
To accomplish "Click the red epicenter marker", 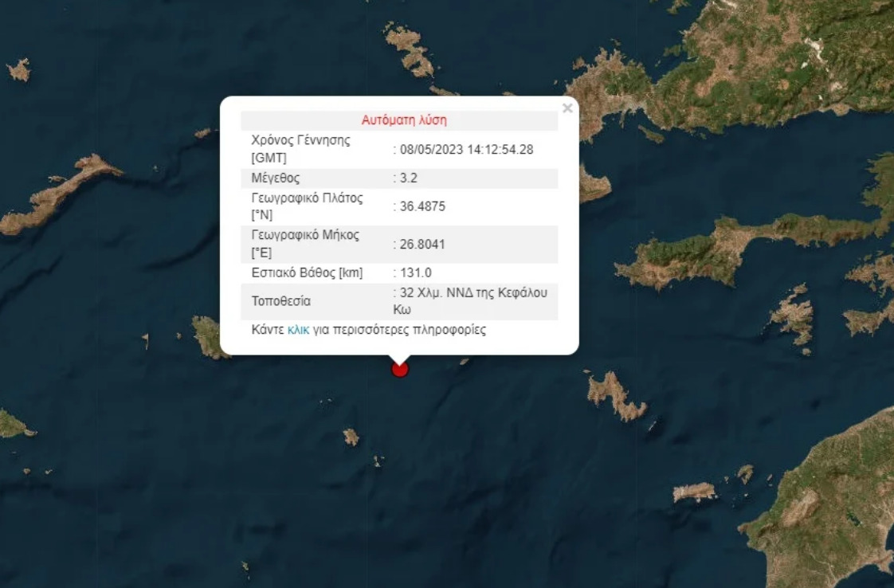I will coord(400,369).
